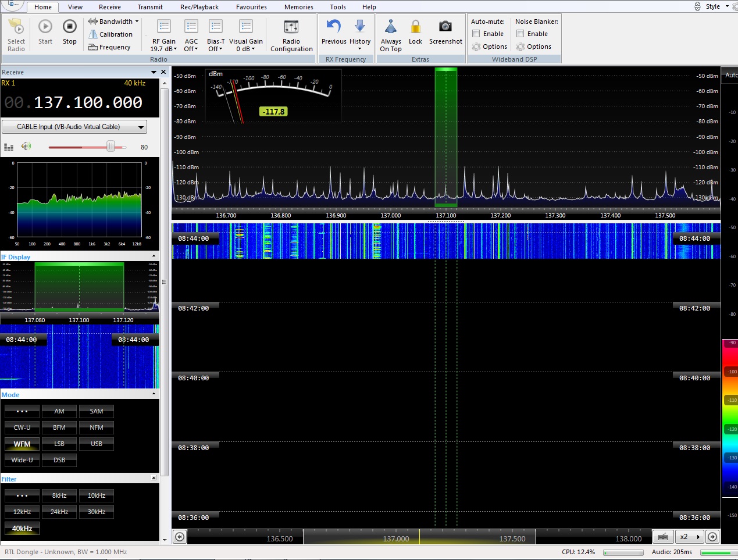Take a Screenshot with the camera icon
This screenshot has height=560, width=738.
445,27
